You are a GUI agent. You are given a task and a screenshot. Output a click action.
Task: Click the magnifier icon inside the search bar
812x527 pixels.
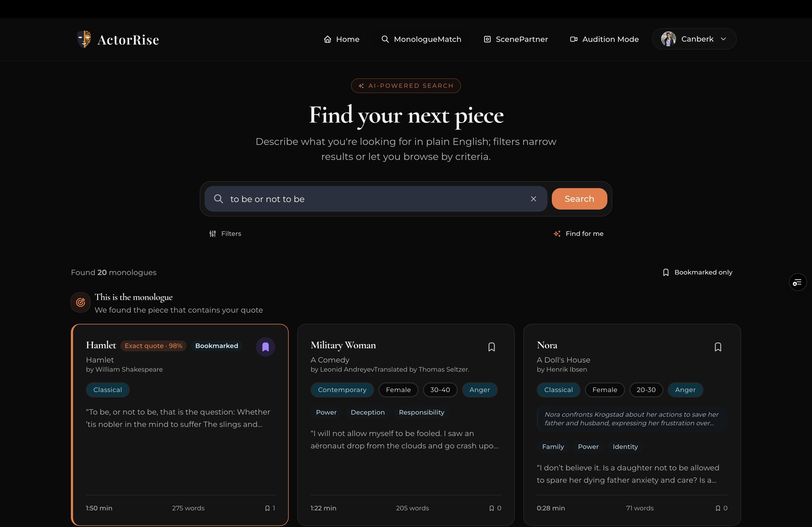click(218, 199)
